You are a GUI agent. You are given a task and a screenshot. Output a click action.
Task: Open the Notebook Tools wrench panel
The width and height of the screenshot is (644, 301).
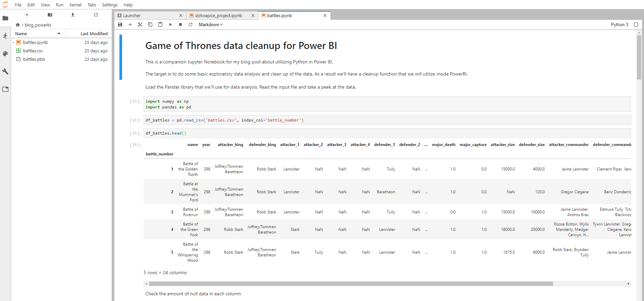tap(5, 71)
